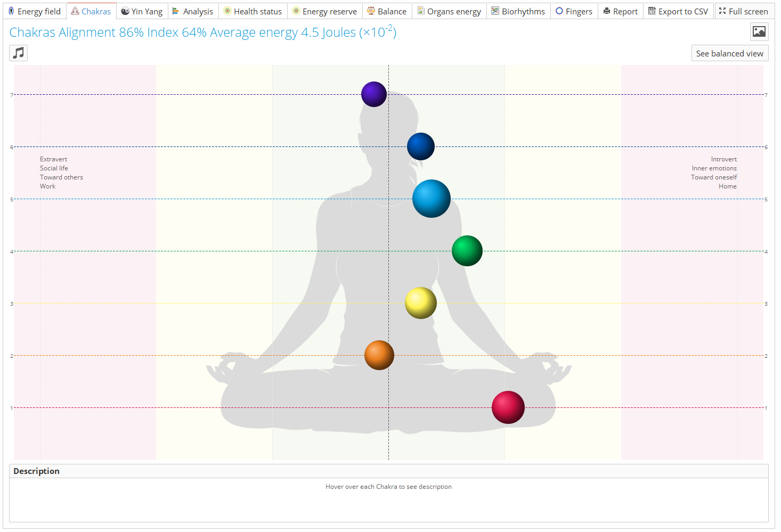Click the image snapshot icon top right
The width and height of the screenshot is (781, 532).
(x=759, y=32)
